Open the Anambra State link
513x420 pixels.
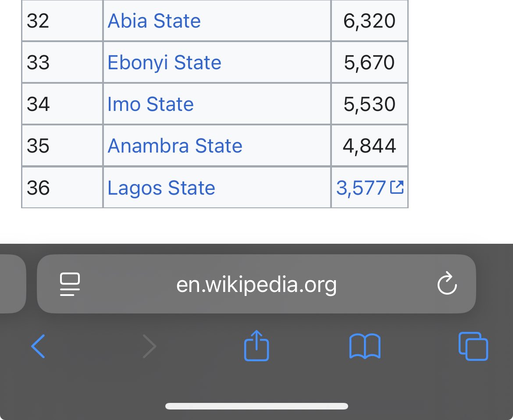tap(175, 146)
